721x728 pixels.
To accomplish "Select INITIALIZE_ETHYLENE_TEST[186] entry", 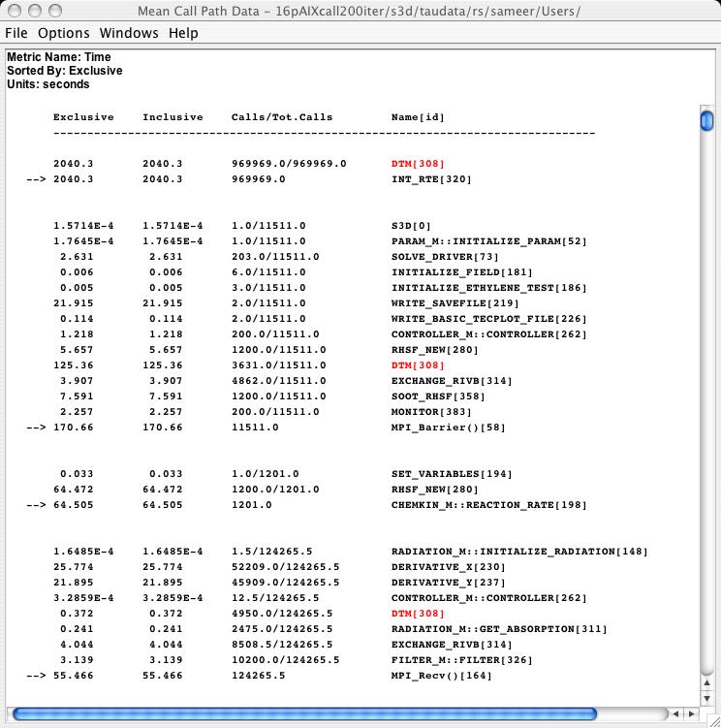I will tap(488, 288).
